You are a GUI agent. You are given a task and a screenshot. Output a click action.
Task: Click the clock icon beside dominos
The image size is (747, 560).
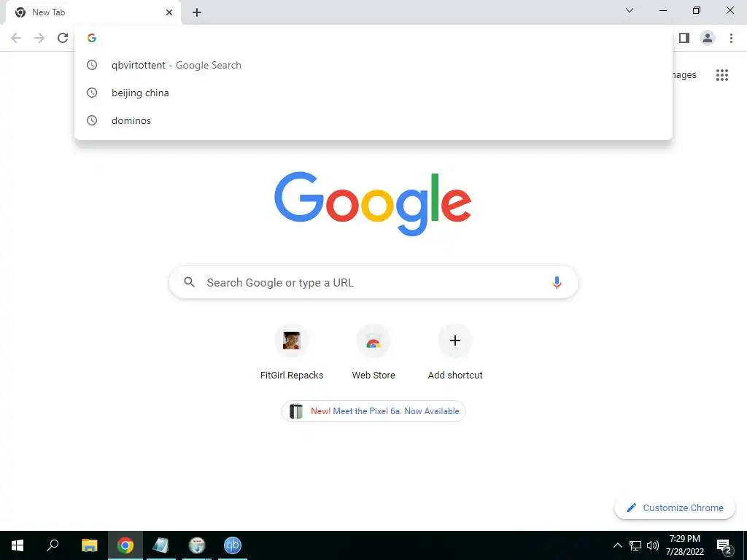pos(92,120)
